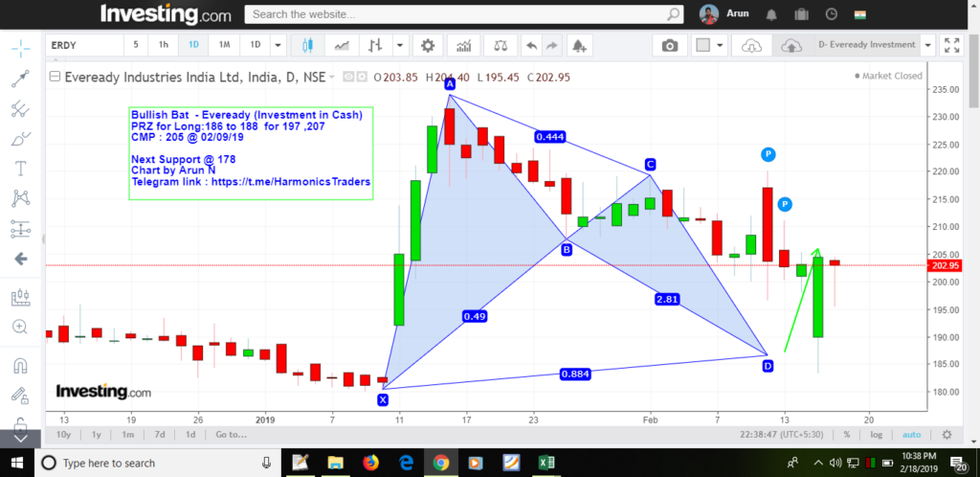The image size is (980, 477).
Task: Open chart properties gear
Action: [x=428, y=45]
